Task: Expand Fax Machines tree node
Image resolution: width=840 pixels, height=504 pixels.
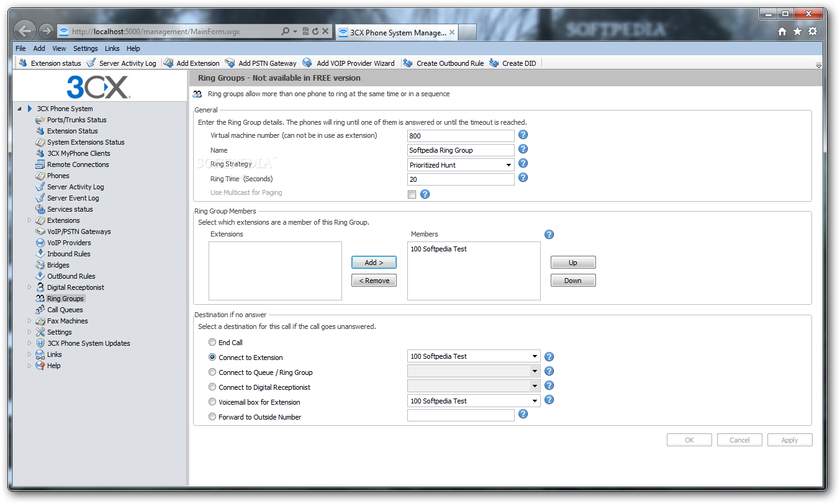Action: (x=29, y=321)
